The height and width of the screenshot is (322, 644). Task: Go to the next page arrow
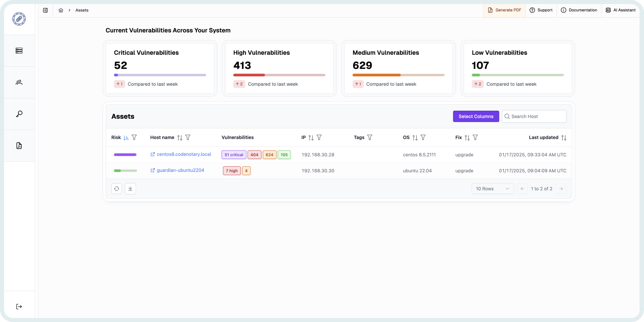coord(561,189)
